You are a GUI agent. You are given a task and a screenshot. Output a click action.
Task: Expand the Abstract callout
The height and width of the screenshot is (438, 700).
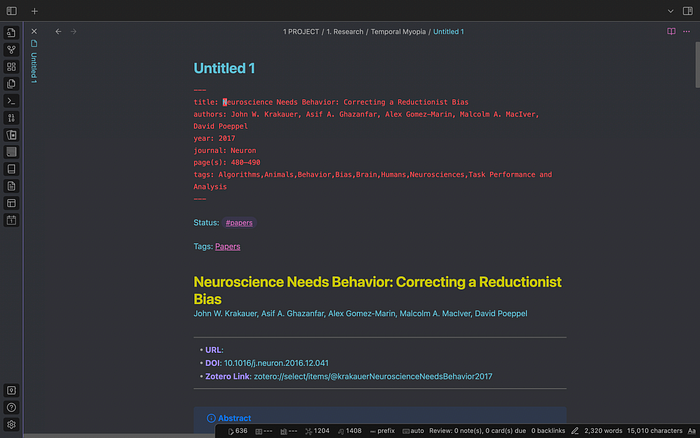click(234, 418)
